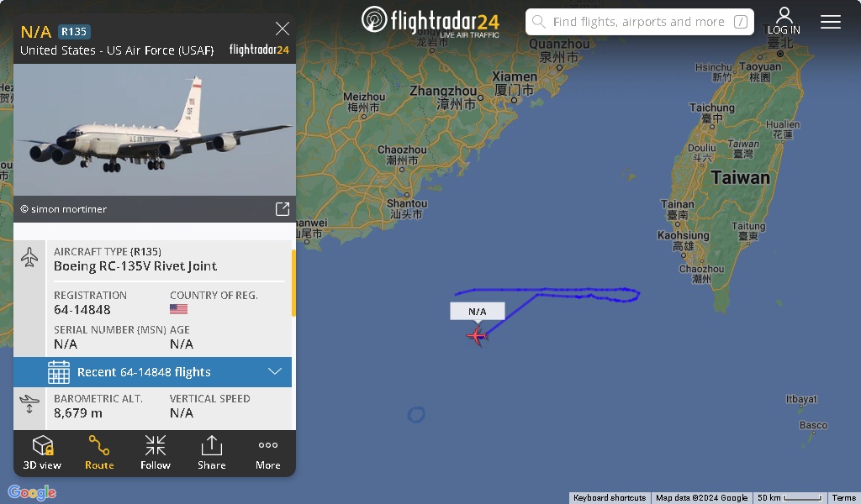Screen dimensions: 861x504
Task: Open the More options menu
Action: pos(268,453)
